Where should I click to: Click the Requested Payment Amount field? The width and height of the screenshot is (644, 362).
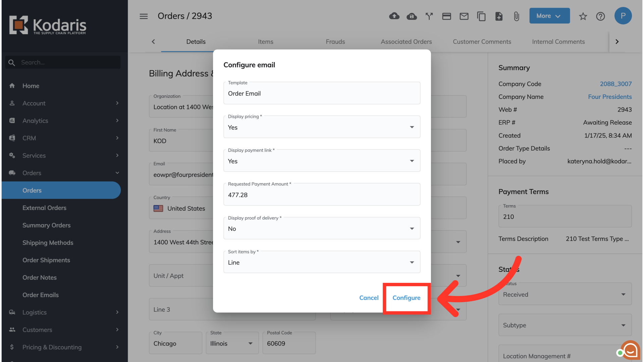[321, 195]
